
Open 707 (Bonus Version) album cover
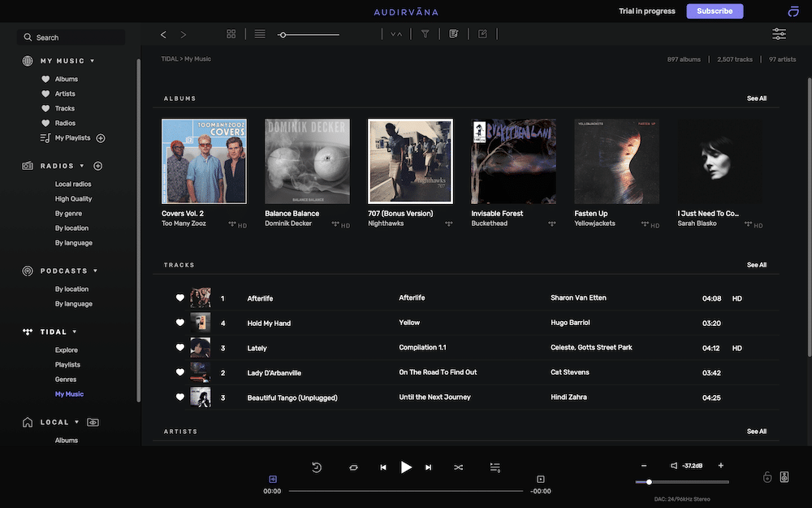point(411,161)
